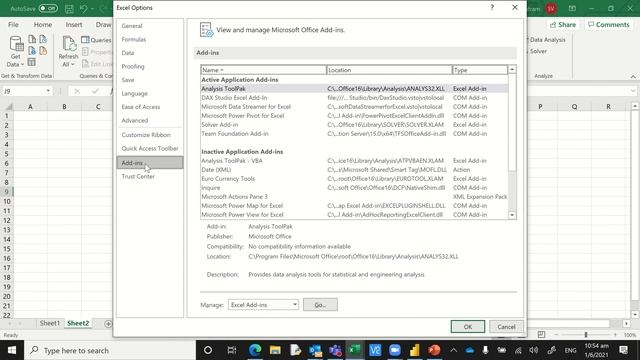Select the General options category
The image size is (640, 360).
pyautogui.click(x=150, y=26)
